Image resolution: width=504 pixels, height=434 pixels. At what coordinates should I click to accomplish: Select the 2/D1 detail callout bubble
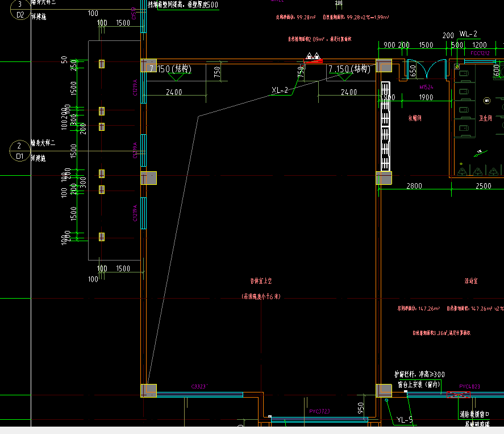coord(20,151)
